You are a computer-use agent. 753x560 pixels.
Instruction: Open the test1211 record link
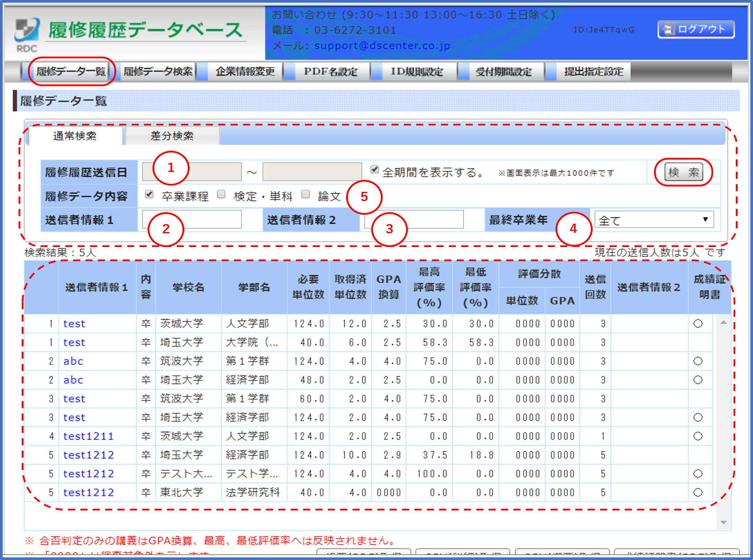click(87, 436)
